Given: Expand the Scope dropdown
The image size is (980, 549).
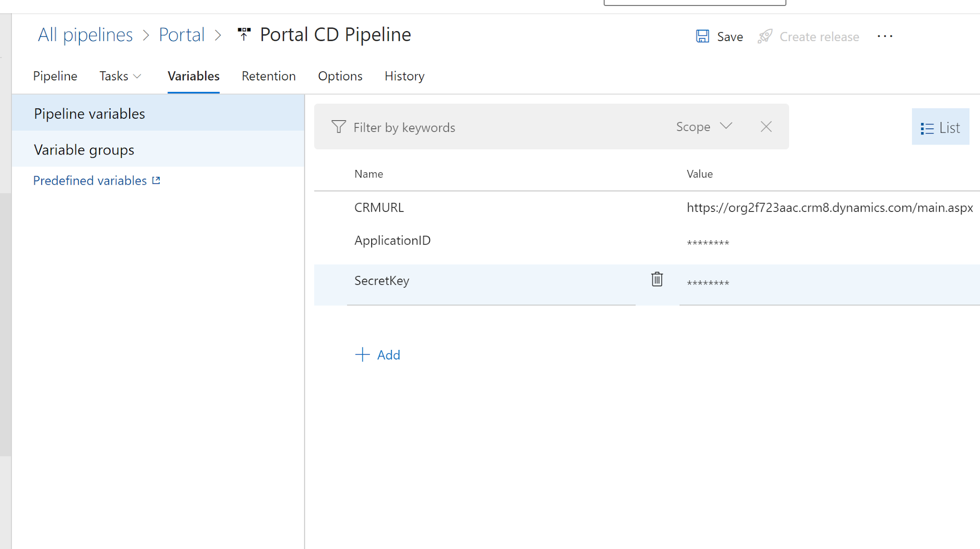Looking at the screenshot, I should click(703, 127).
